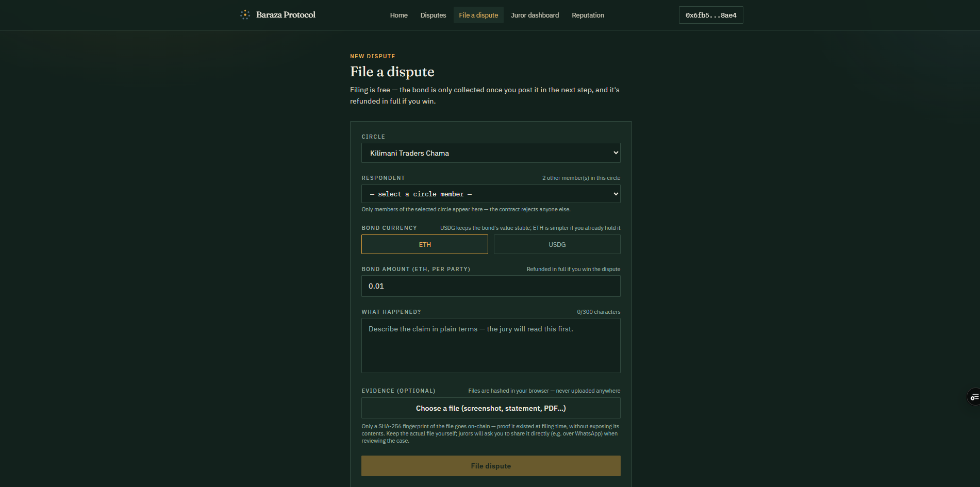Click the File a dispute page heading

tap(392, 72)
